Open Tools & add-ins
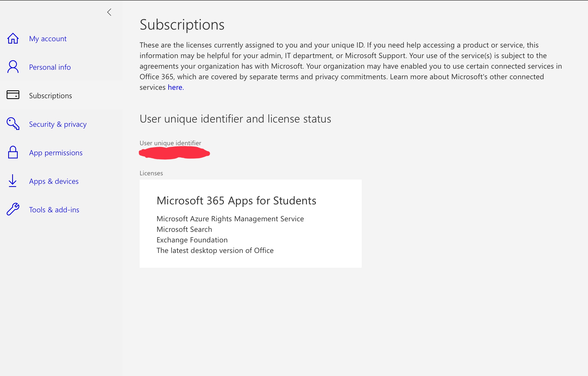Screen dimensions: 588x376 click(x=54, y=210)
